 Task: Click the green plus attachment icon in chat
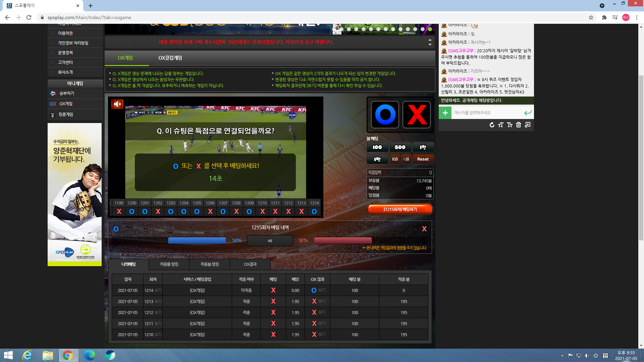(x=445, y=113)
